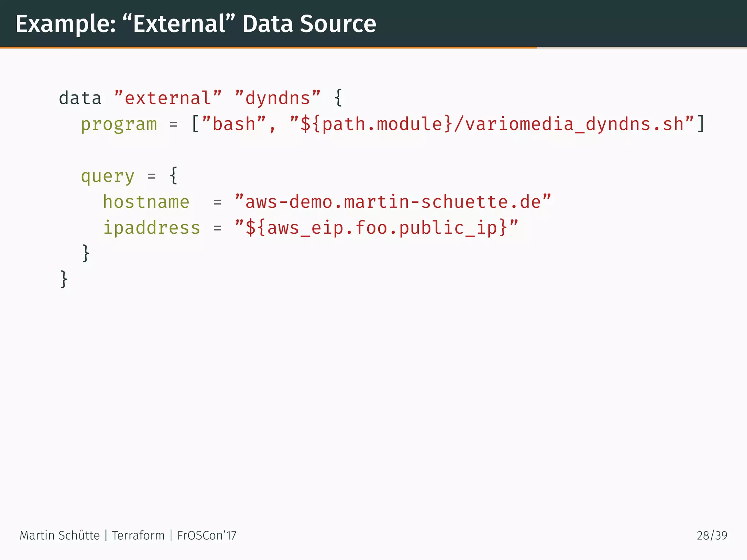Click the "${aws_eip.foo.public_ip}" value
747x560 pixels.
coord(376,228)
